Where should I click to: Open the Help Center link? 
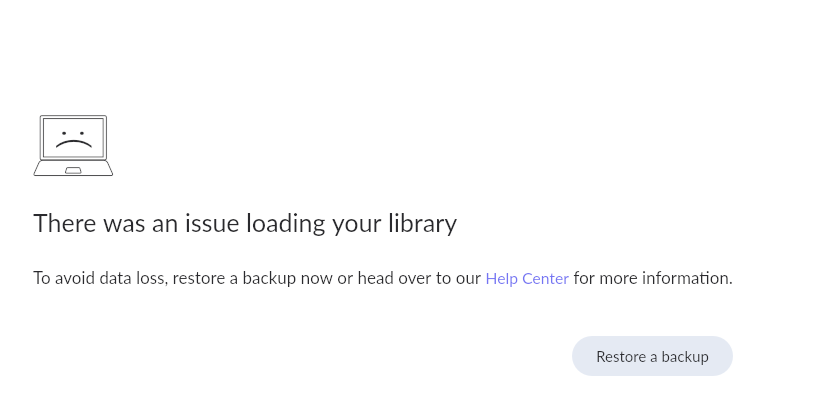coord(527,278)
